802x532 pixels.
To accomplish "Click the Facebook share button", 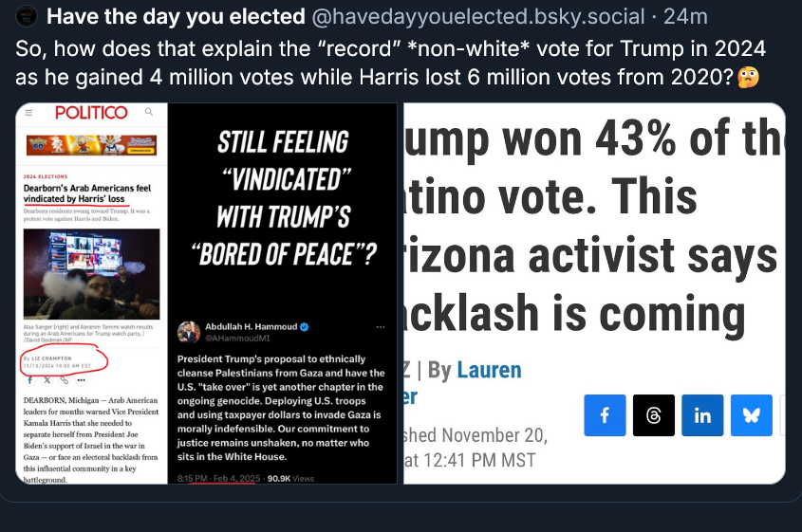I will [605, 415].
